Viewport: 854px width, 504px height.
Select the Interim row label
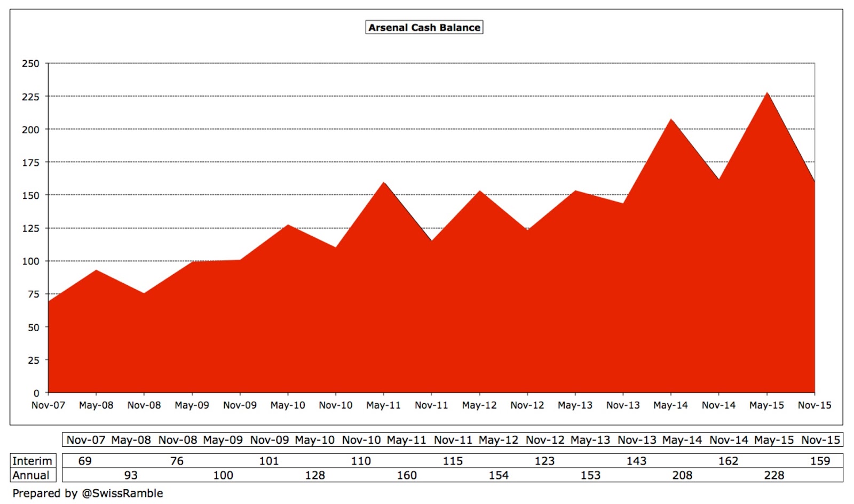[x=33, y=461]
